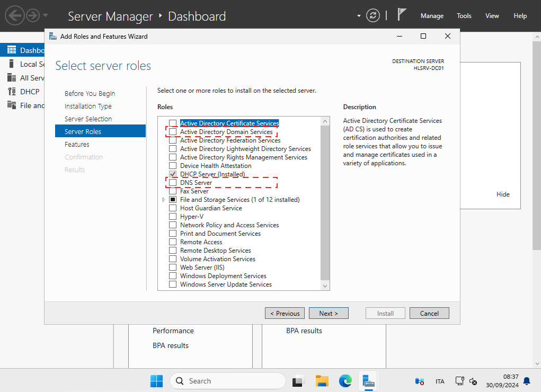This screenshot has width=541, height=392.
Task: Open the dropdown arrow beside refresh icon
Action: pyautogui.click(x=359, y=15)
